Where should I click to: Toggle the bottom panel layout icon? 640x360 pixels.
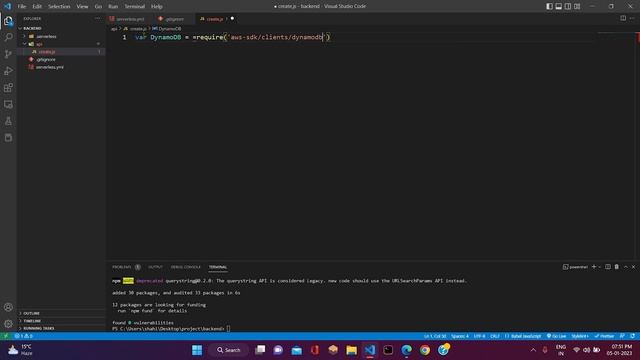click(558, 6)
